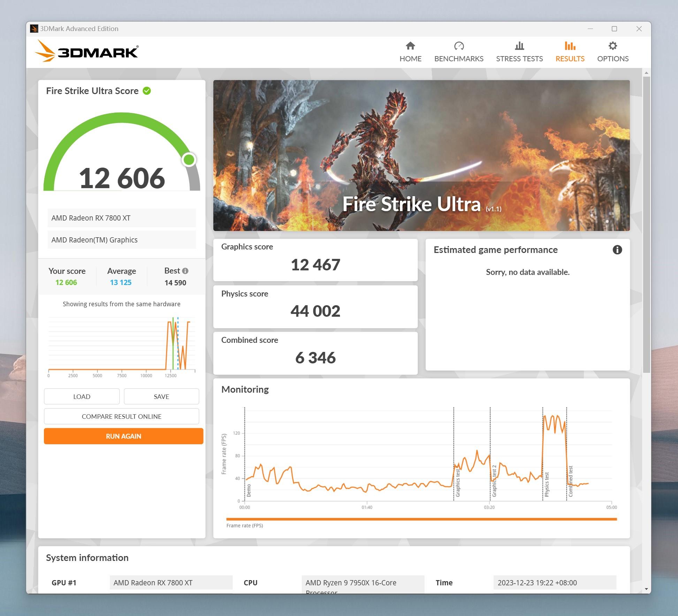
Task: Click Time value 2023-12-23 19:22
Action: click(555, 583)
